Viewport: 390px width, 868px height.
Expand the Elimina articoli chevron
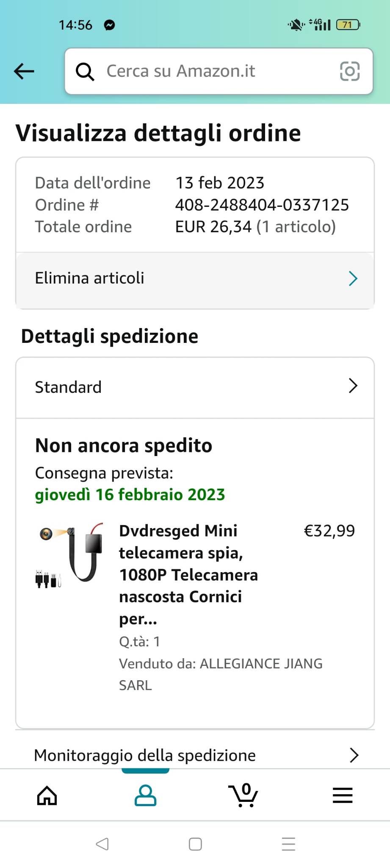pos(353,278)
